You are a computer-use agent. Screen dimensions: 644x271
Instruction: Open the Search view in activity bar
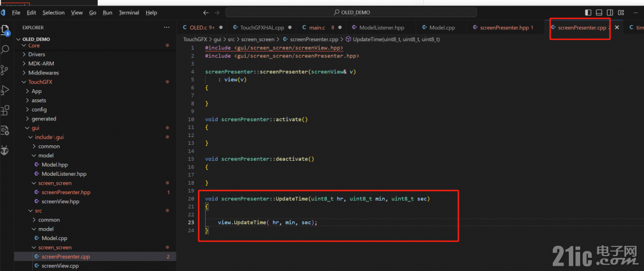(x=5, y=49)
